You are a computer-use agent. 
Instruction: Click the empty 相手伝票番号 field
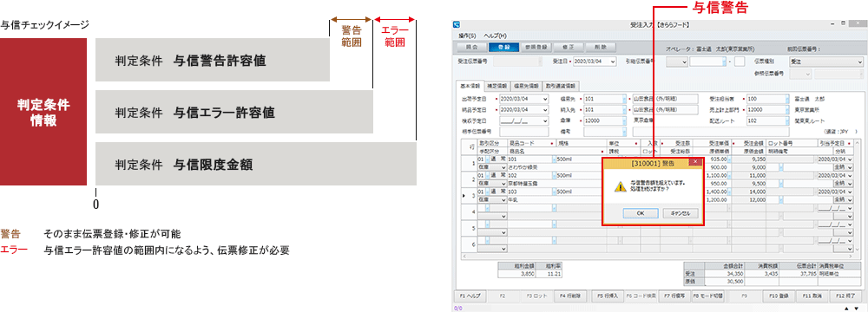pos(523,132)
